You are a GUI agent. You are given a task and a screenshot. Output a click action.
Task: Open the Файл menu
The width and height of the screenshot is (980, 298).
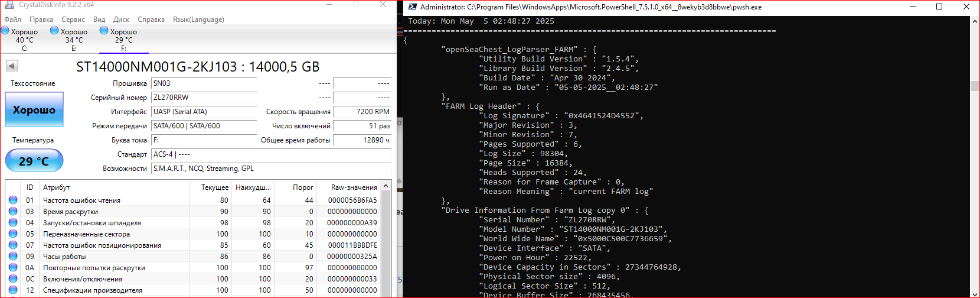(12, 20)
